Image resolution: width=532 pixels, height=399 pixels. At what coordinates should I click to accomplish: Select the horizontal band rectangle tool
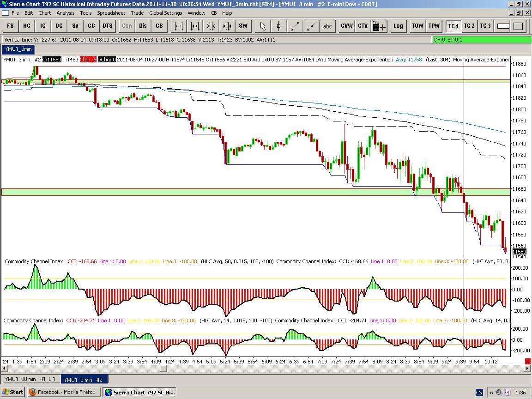[x=503, y=26]
